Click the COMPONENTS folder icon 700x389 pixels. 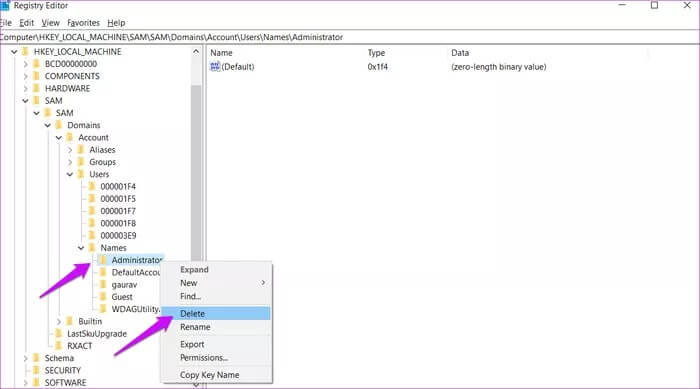tap(37, 76)
